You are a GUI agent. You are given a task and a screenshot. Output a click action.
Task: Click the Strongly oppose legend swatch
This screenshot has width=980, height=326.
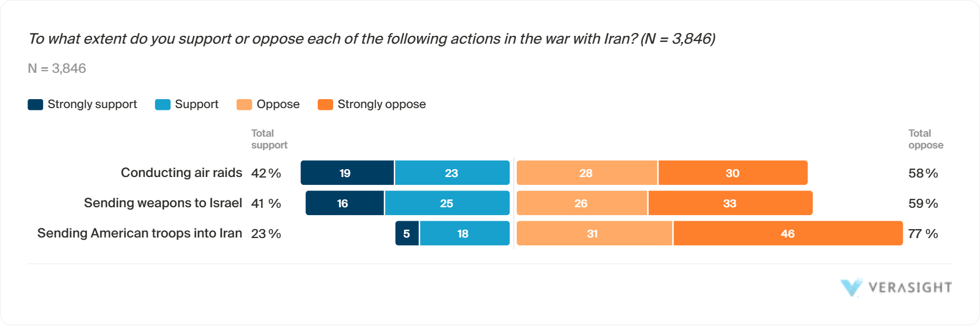click(325, 105)
